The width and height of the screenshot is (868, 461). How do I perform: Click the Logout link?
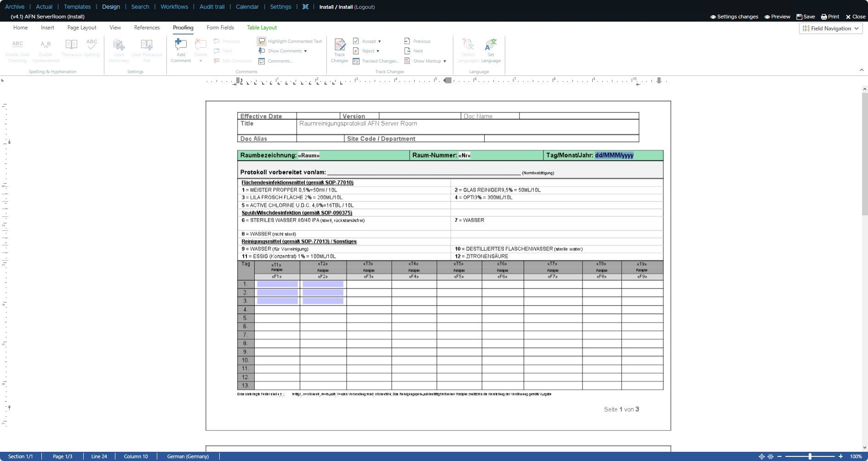365,7
